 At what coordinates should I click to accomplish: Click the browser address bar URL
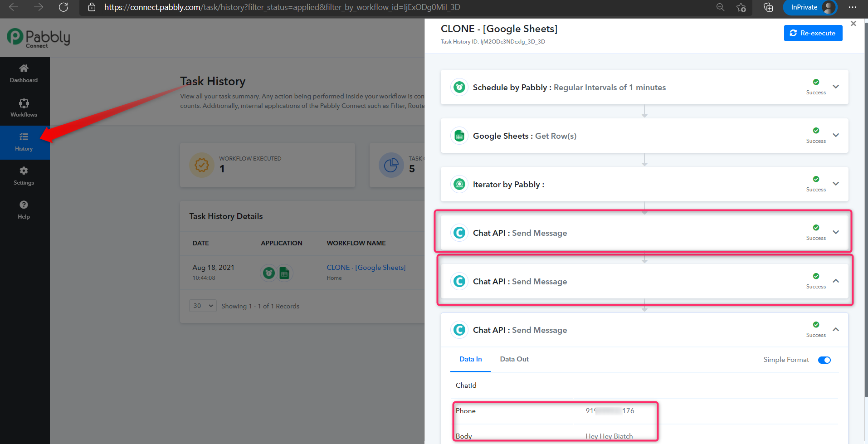pyautogui.click(x=282, y=7)
